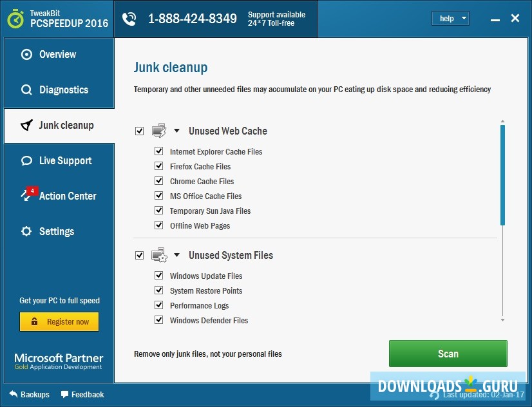Start the junk Scan
Screen dimensions: 532x407
tap(448, 354)
